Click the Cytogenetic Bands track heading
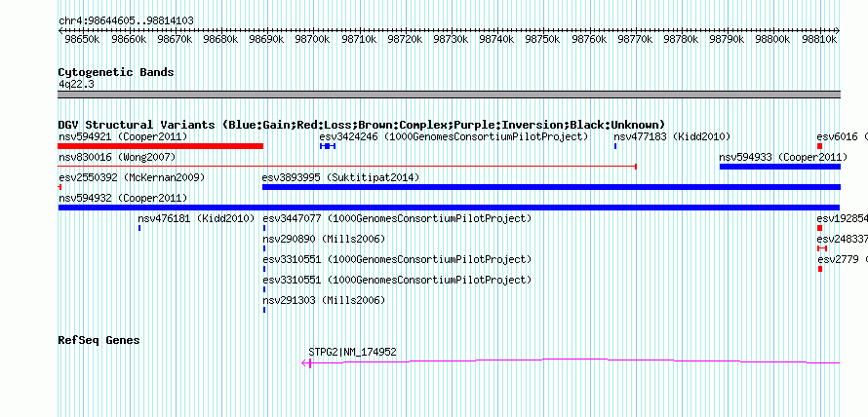The height and width of the screenshot is (417, 868). point(116,72)
